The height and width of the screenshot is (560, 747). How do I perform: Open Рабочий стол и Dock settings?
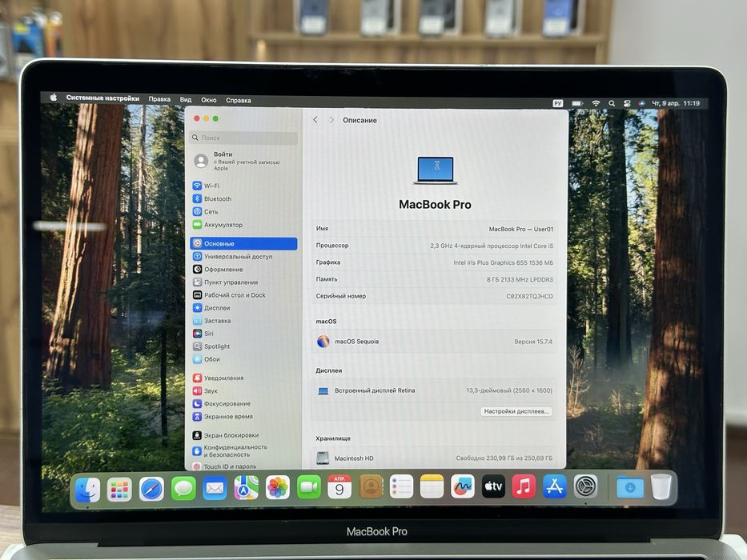[243, 294]
